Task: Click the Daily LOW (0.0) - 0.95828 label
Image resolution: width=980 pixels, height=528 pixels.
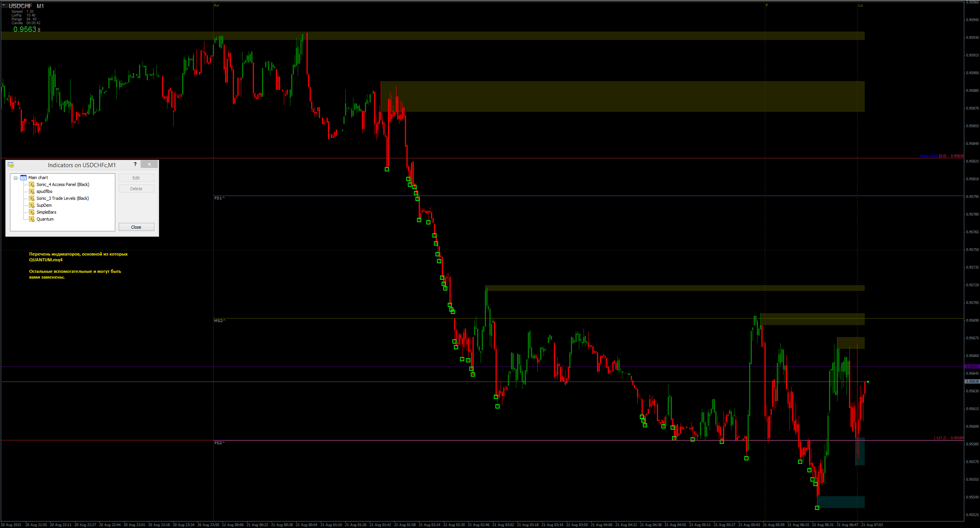Action: pos(942,156)
